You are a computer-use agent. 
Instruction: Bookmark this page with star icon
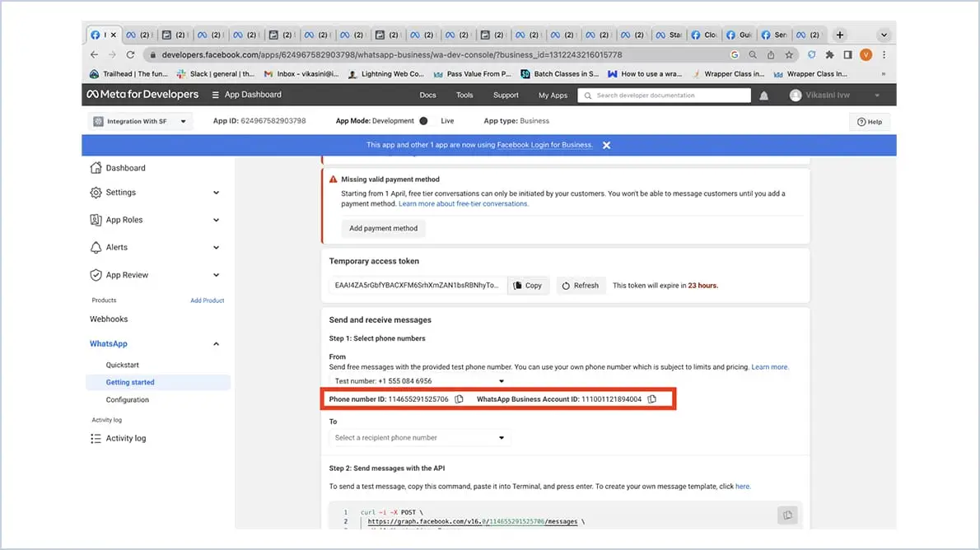[x=790, y=55]
